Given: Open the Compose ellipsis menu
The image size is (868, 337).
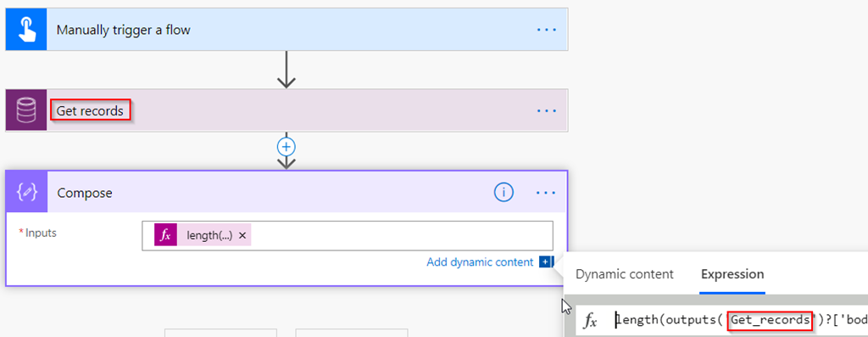Looking at the screenshot, I should pyautogui.click(x=546, y=193).
